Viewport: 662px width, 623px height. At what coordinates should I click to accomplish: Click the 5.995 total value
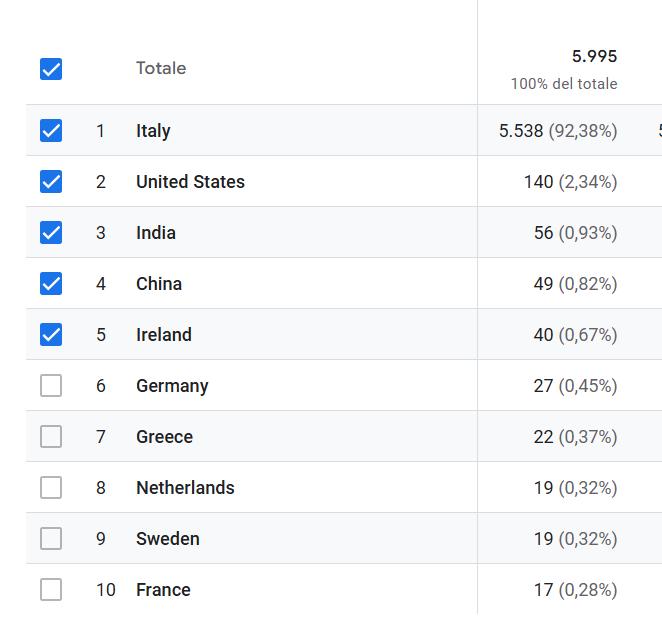click(594, 57)
